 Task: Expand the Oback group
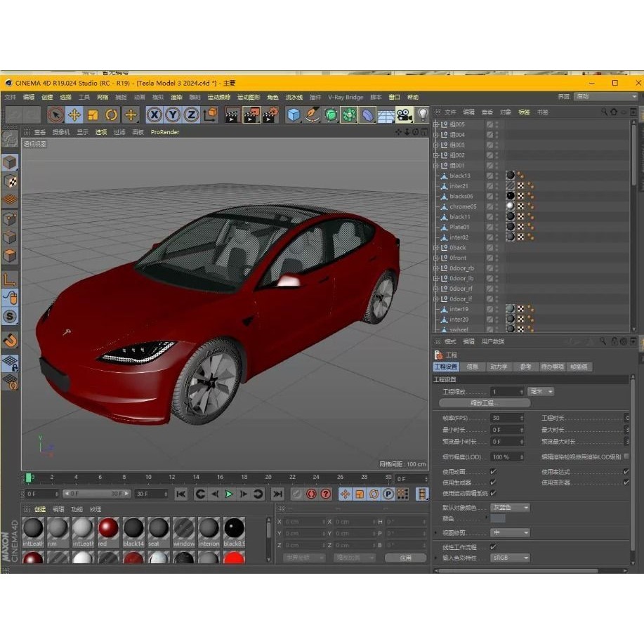436,248
